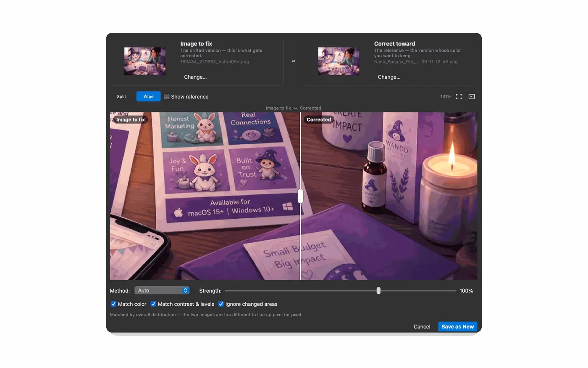
Task: Click the wipe divider handle
Action: tap(300, 196)
